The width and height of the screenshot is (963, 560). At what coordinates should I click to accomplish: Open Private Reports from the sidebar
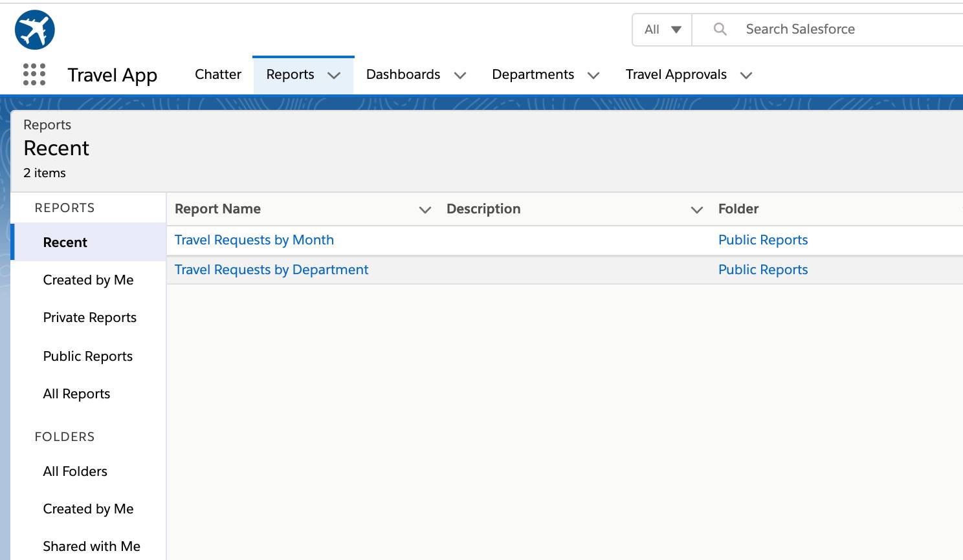click(x=89, y=318)
